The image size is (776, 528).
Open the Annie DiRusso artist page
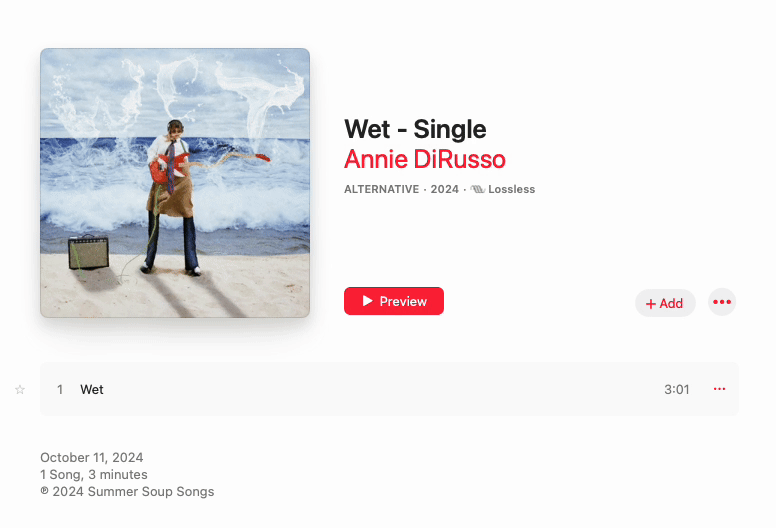point(425,159)
